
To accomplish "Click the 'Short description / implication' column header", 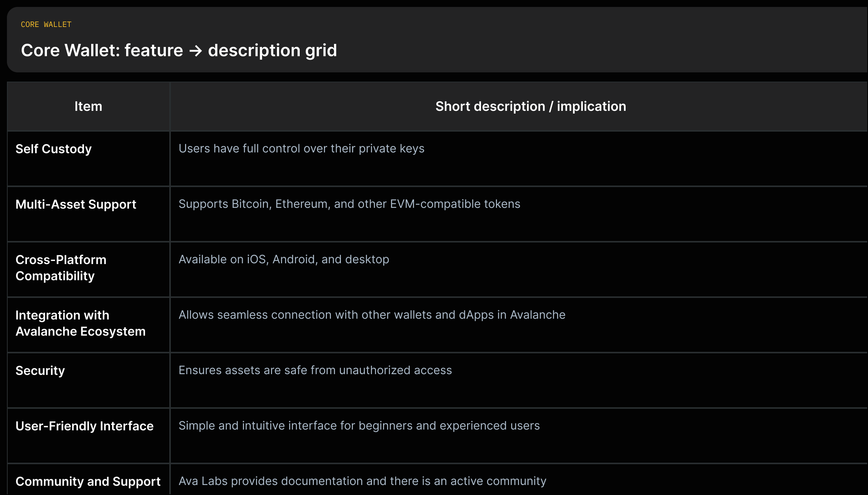I will click(x=531, y=107).
